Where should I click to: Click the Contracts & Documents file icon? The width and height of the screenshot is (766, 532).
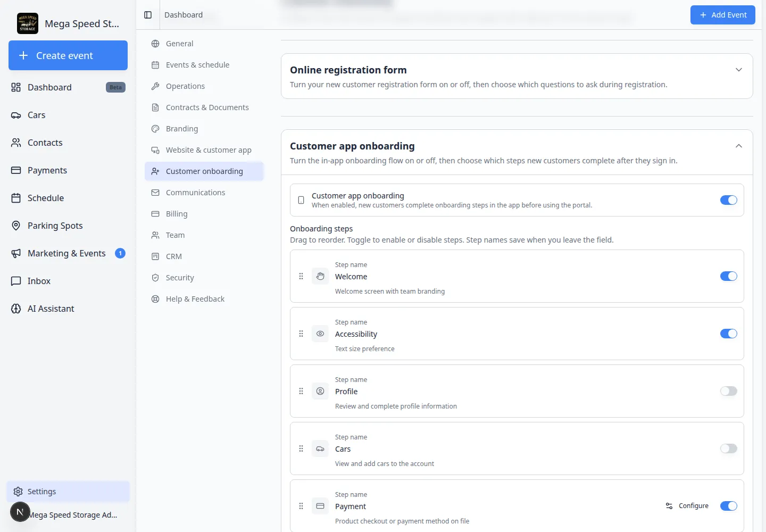pyautogui.click(x=155, y=107)
